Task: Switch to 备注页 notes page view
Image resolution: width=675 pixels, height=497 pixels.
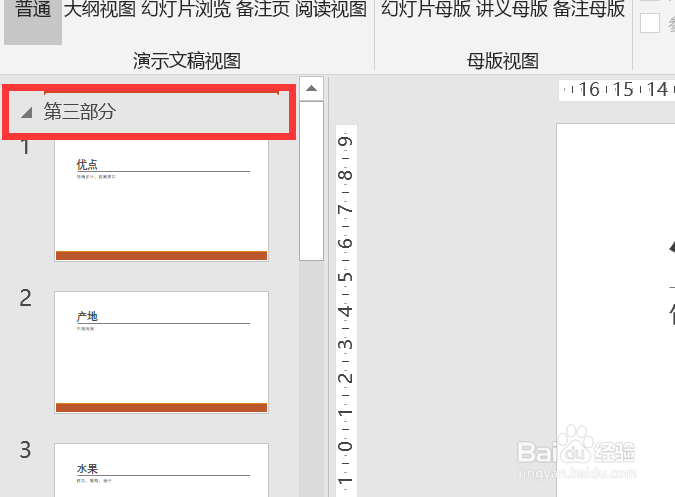Action: [263, 9]
